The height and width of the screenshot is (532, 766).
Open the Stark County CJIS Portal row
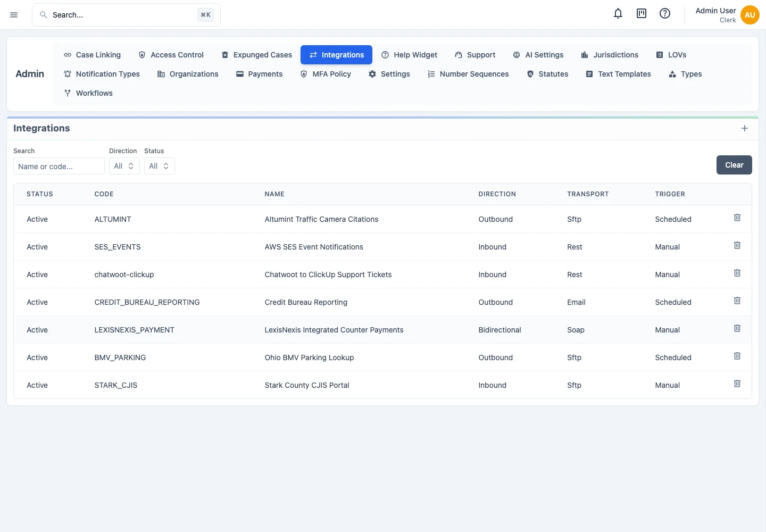pyautogui.click(x=382, y=385)
